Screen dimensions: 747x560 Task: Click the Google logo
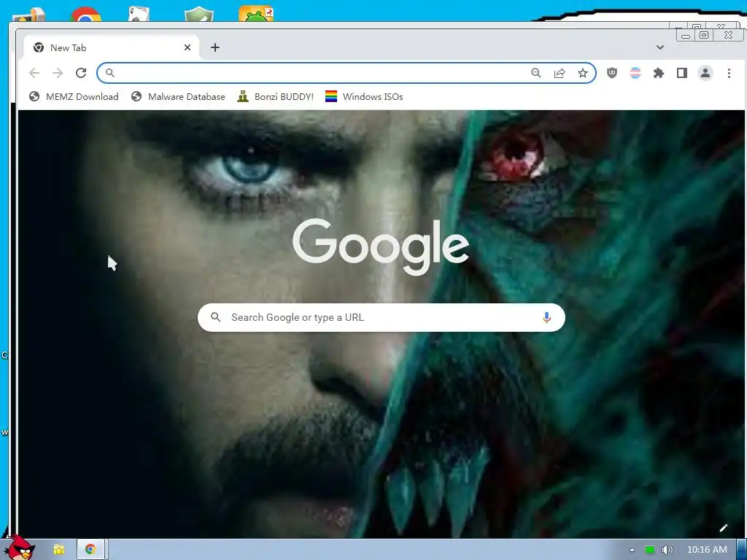(381, 246)
